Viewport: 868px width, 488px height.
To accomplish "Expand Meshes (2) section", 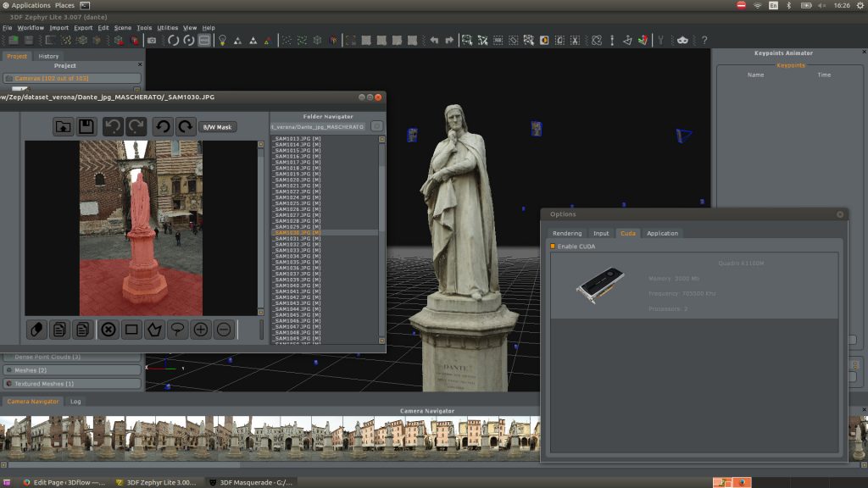I will click(72, 370).
